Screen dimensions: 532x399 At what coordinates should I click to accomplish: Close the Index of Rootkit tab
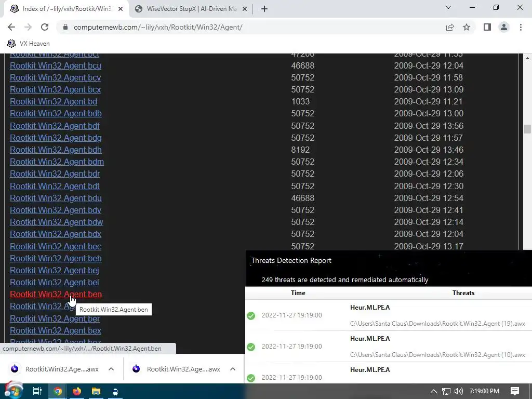(x=121, y=9)
